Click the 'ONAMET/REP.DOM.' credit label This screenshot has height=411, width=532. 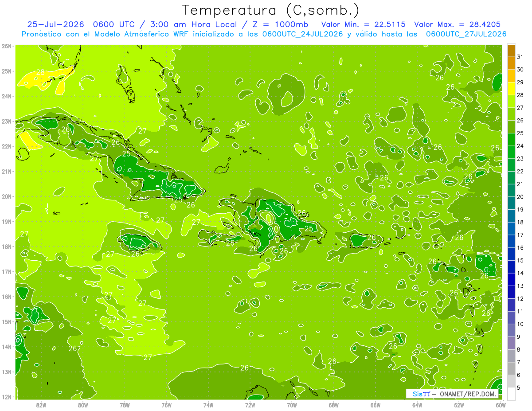coord(468,394)
